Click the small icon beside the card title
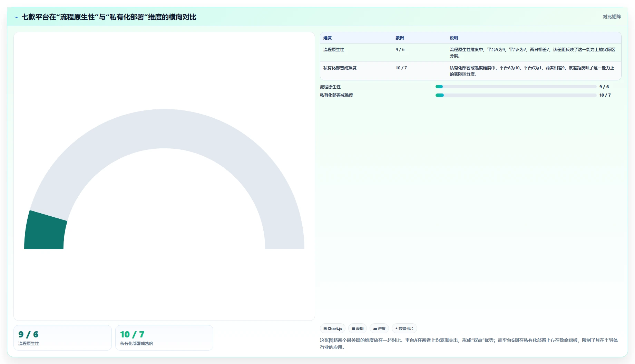The width and height of the screenshot is (635, 364). 16,17
